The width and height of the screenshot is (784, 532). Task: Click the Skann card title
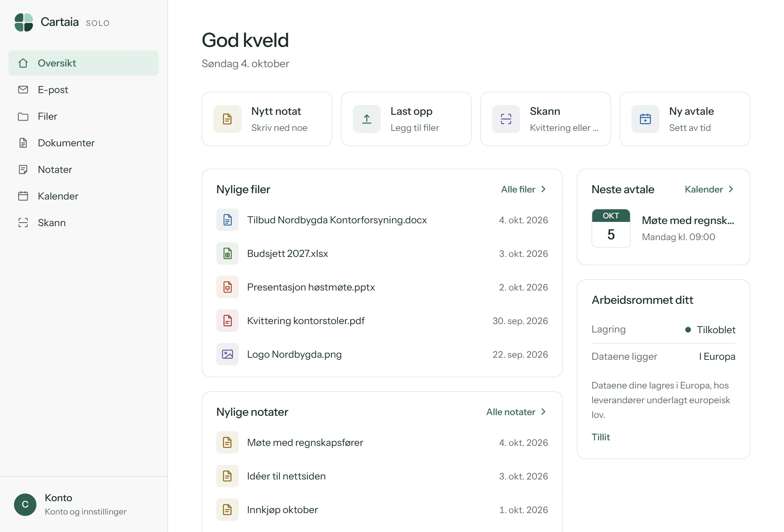[x=545, y=111]
